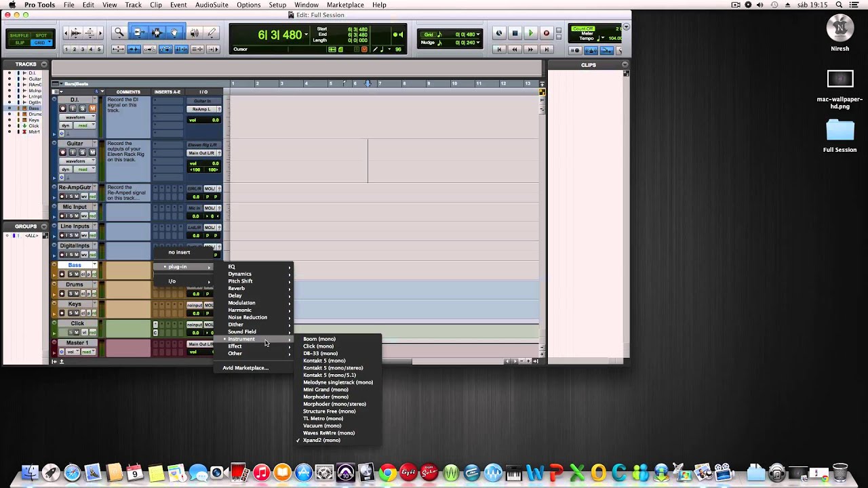The width and height of the screenshot is (868, 488).
Task: Open the Trash in the Dock
Action: pos(840,472)
